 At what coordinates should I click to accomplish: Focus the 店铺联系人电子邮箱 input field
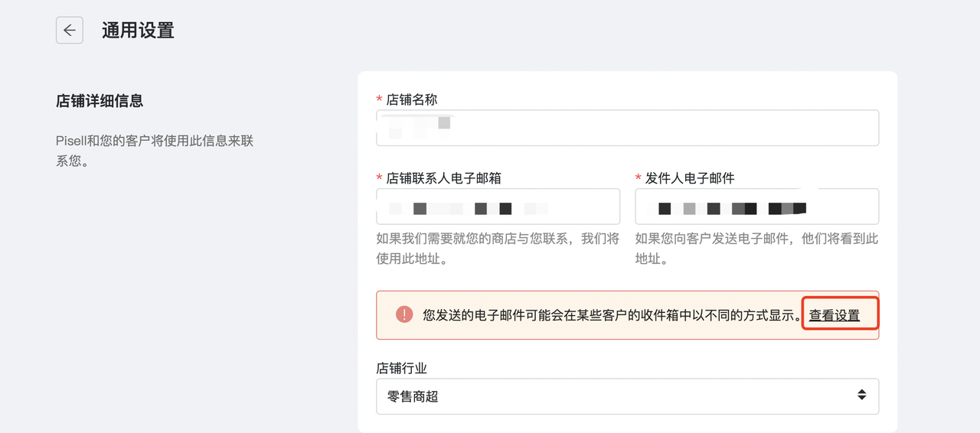click(x=498, y=207)
